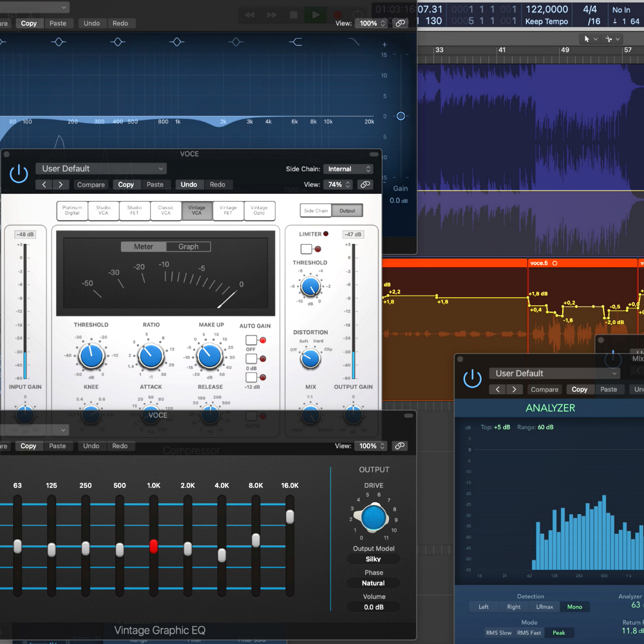Enable the Limiter toggle
644x644 pixels.
(306, 249)
